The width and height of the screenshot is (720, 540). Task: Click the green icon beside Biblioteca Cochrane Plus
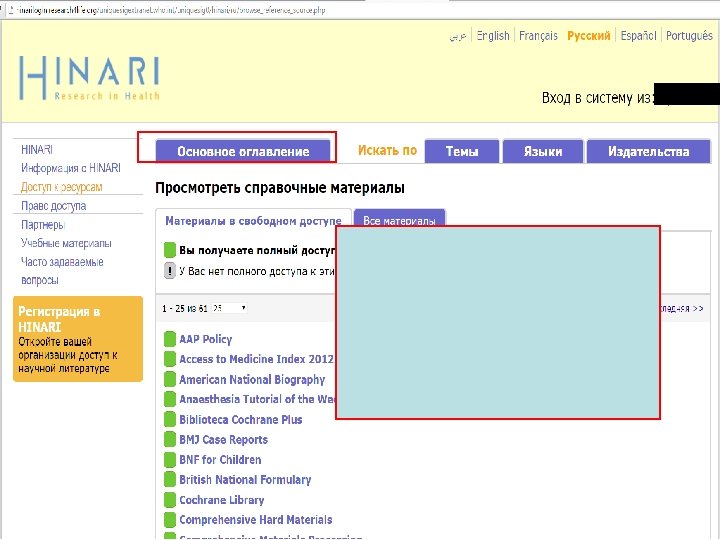pos(170,419)
